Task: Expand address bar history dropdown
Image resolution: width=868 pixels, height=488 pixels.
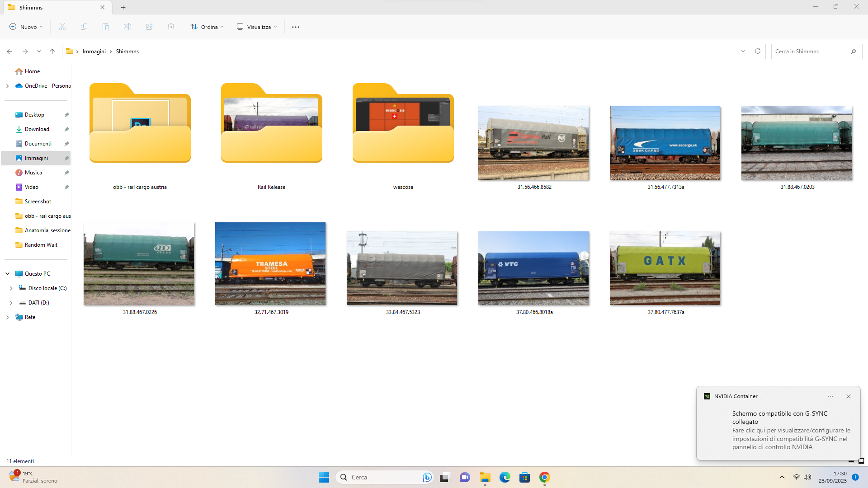Action: (743, 51)
